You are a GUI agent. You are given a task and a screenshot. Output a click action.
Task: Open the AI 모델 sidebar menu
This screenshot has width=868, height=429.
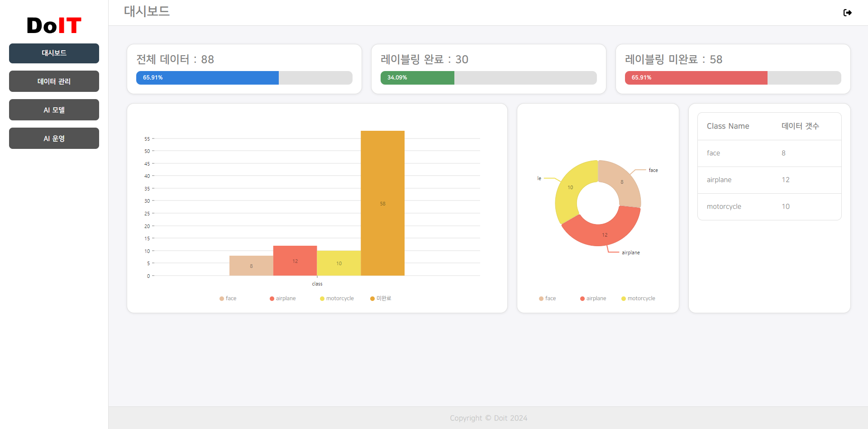(54, 110)
